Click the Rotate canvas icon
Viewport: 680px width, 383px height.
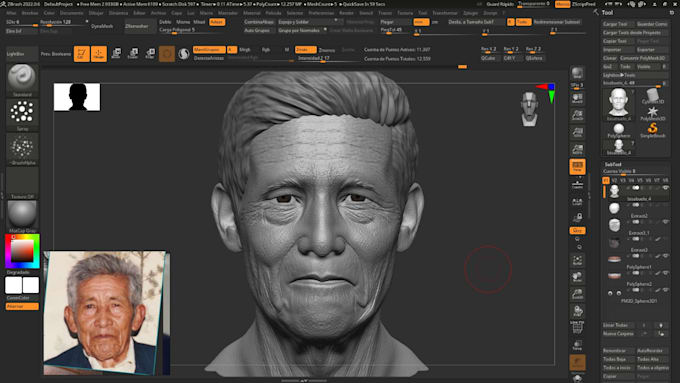click(577, 311)
